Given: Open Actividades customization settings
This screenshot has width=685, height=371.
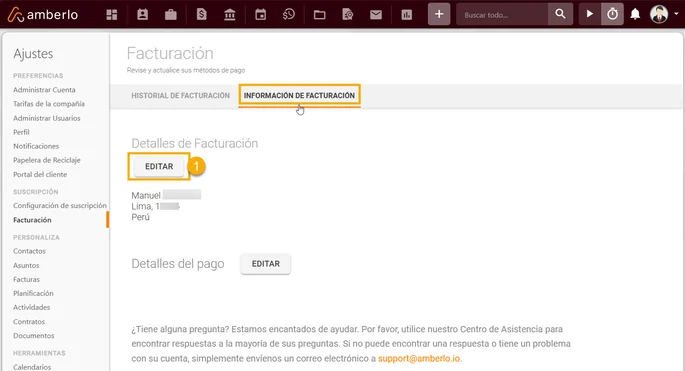Looking at the screenshot, I should tap(31, 307).
